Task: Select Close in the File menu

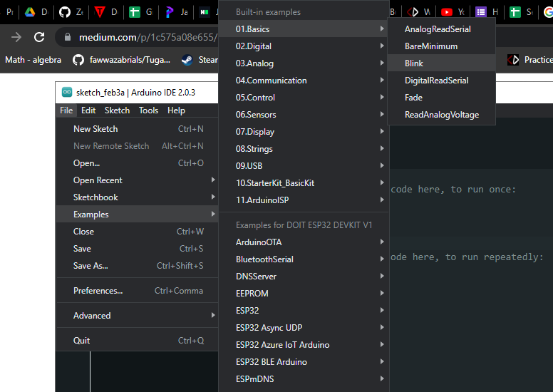Action: click(138, 232)
